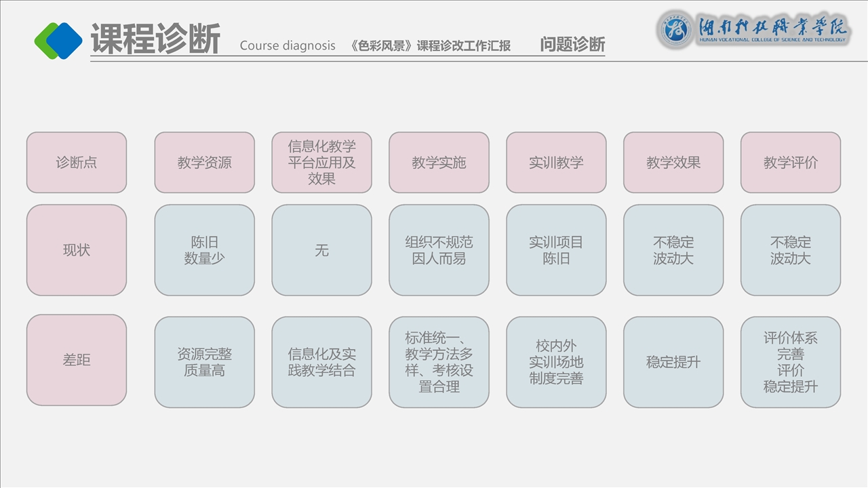Select the 现状 row header box
The image size is (868, 488).
(x=77, y=250)
